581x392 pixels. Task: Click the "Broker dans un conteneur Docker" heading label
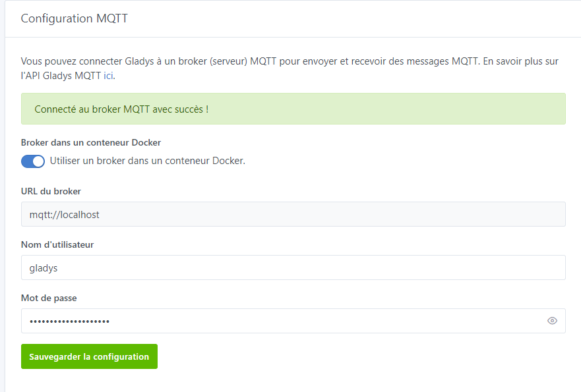(x=91, y=142)
